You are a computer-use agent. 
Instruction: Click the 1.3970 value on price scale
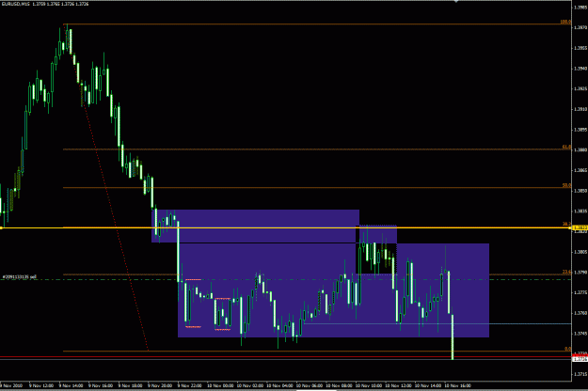point(580,27)
